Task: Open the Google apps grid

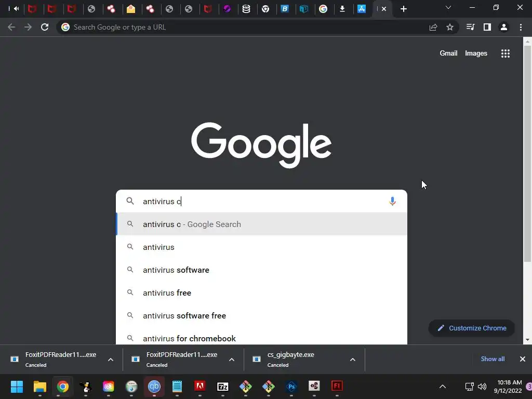Action: [506, 54]
